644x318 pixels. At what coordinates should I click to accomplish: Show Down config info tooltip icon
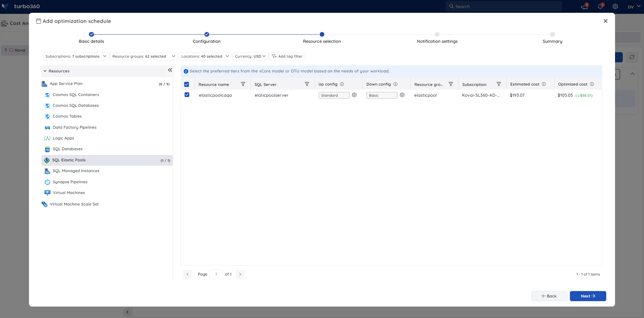coord(395,84)
